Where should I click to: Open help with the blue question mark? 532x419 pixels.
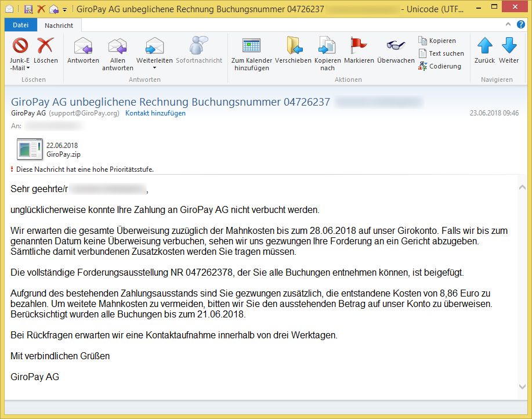[521, 24]
